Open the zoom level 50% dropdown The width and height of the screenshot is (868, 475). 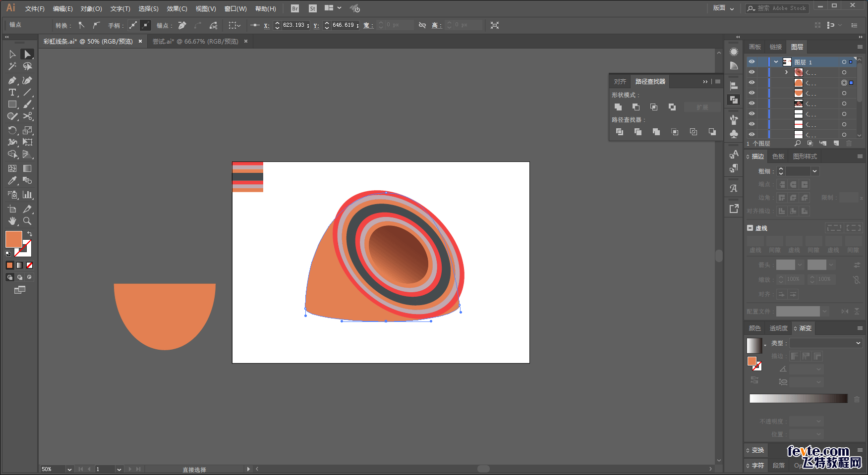69,469
